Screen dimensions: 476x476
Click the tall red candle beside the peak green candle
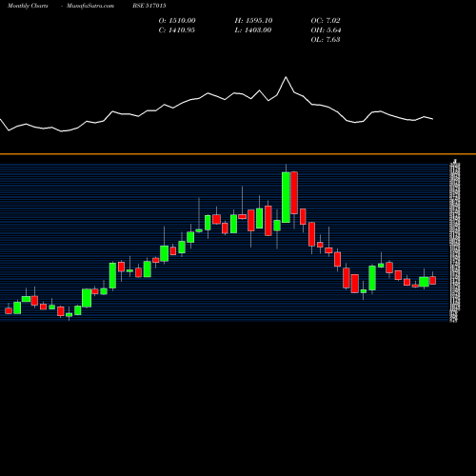[294, 192]
